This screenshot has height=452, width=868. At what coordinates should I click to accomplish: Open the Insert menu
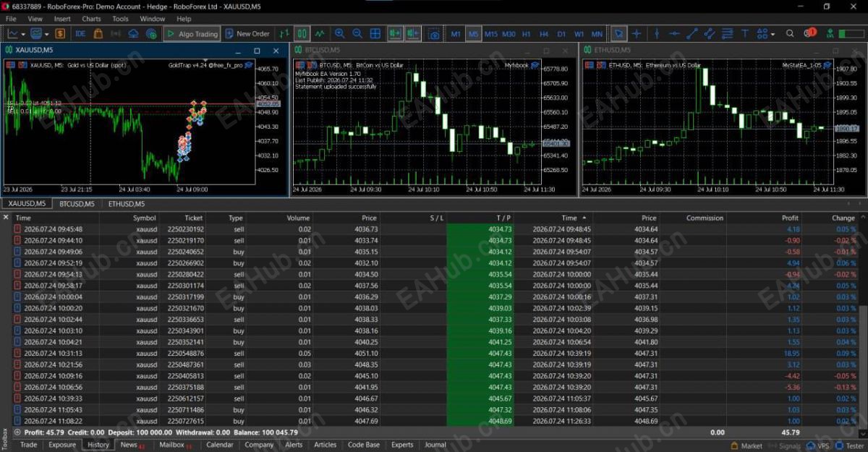point(62,19)
